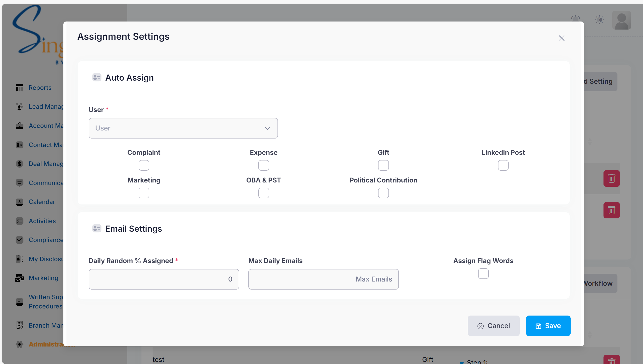Viewport: 643px width, 364px height.
Task: Click the Cancel button
Action: [x=493, y=326]
